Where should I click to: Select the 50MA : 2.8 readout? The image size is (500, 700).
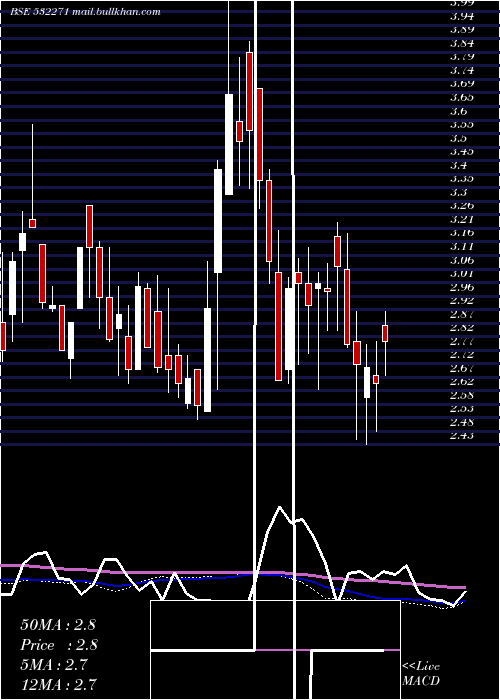[58, 625]
